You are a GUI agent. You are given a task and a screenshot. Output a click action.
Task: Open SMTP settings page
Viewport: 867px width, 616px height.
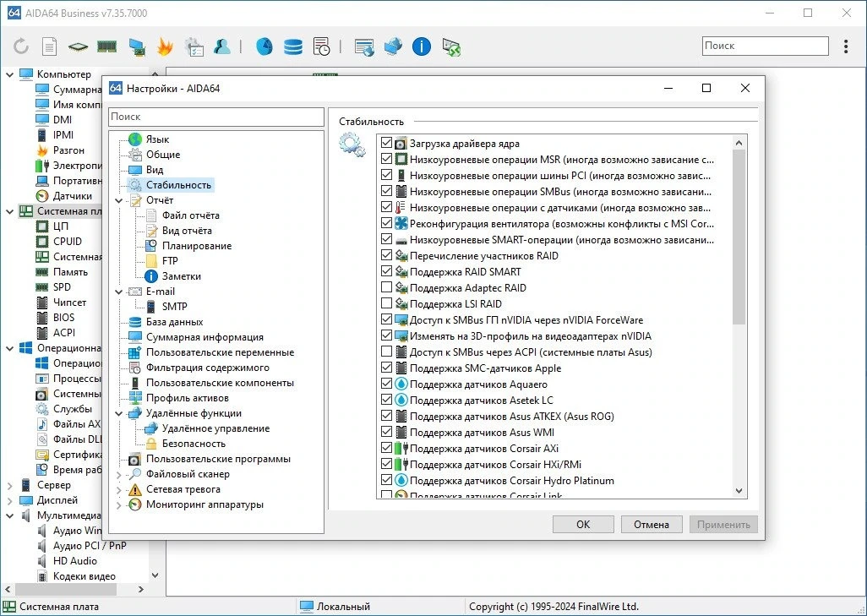174,307
